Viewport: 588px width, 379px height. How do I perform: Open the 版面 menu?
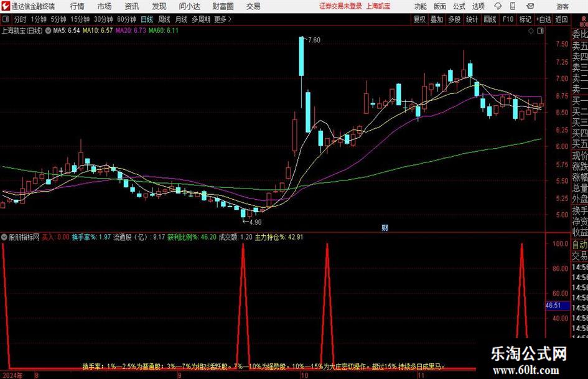(x=439, y=6)
